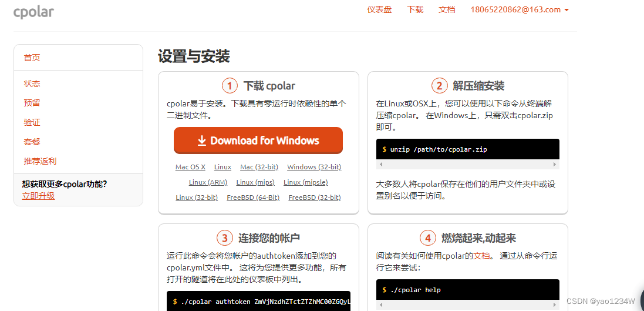Download the Windows (32-bit) version

pos(314,167)
